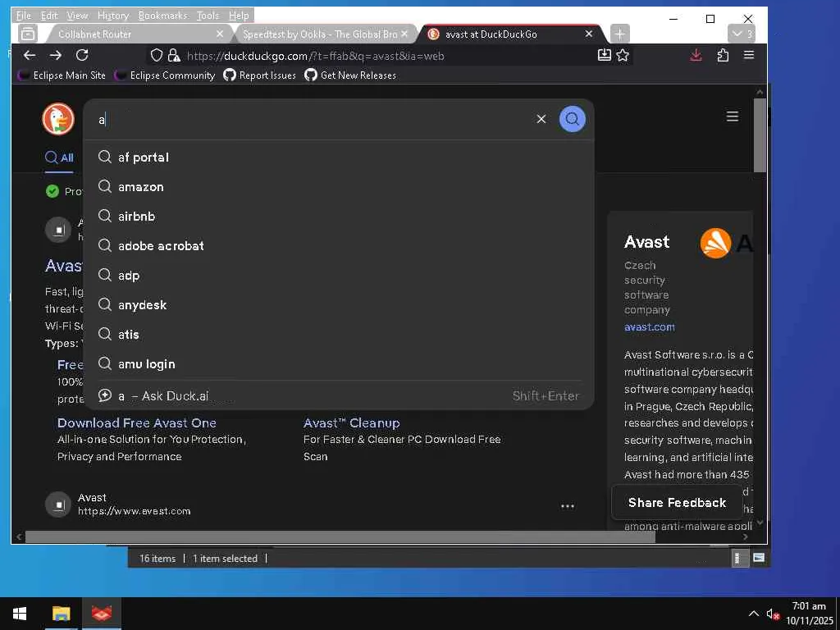Open the recent browsing sidebar icon left of tabs

(28, 34)
